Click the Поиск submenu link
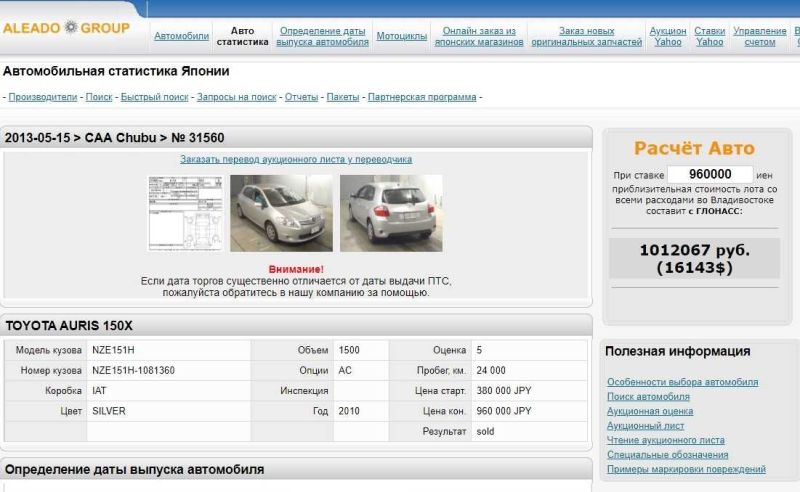800x492 pixels. pyautogui.click(x=99, y=97)
